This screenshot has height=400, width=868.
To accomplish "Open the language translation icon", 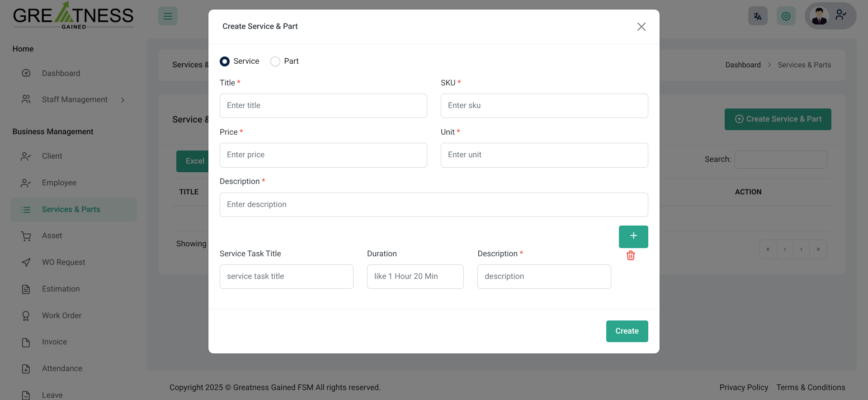I will click(x=758, y=16).
